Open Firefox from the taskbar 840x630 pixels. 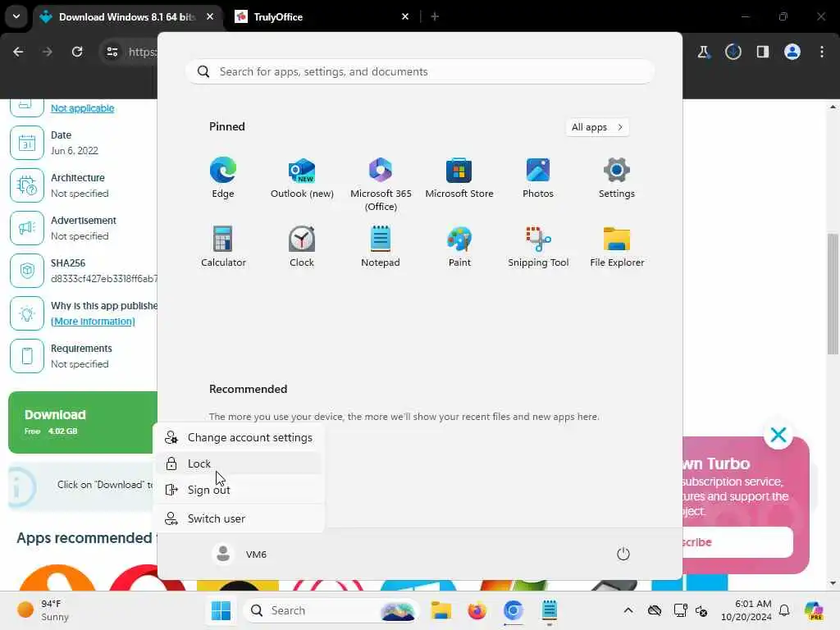(x=477, y=610)
